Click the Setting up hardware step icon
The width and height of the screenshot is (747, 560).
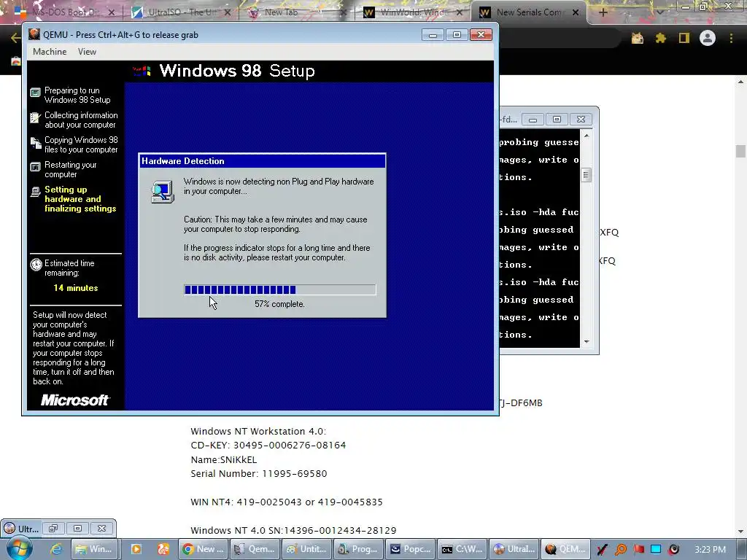pos(36,192)
